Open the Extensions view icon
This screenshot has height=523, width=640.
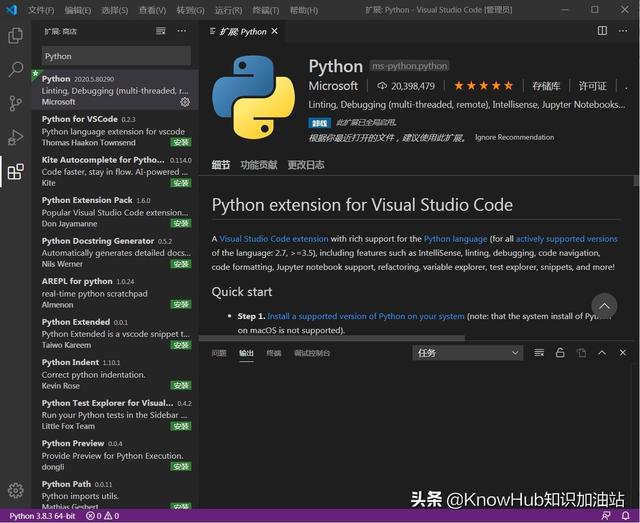point(16,171)
